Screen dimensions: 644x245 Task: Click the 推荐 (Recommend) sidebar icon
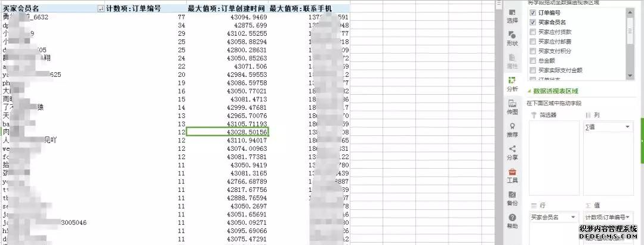511,129
